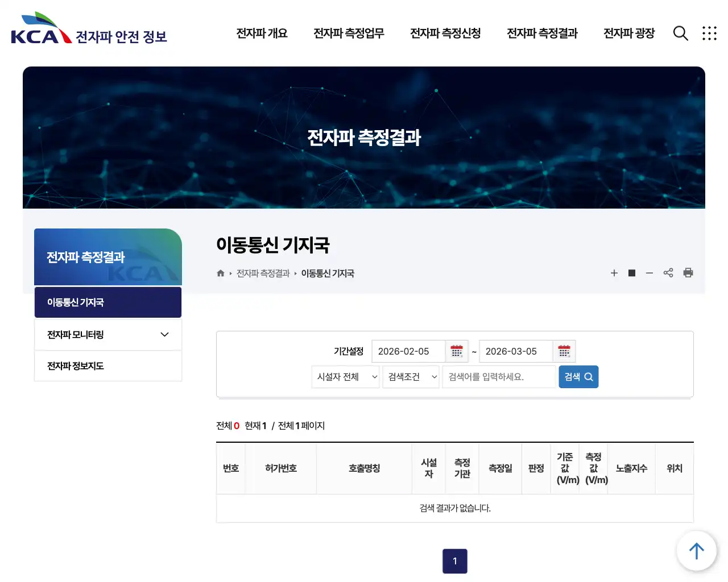Open site search via magnifier icon
This screenshot has width=728, height=582.
coord(680,34)
